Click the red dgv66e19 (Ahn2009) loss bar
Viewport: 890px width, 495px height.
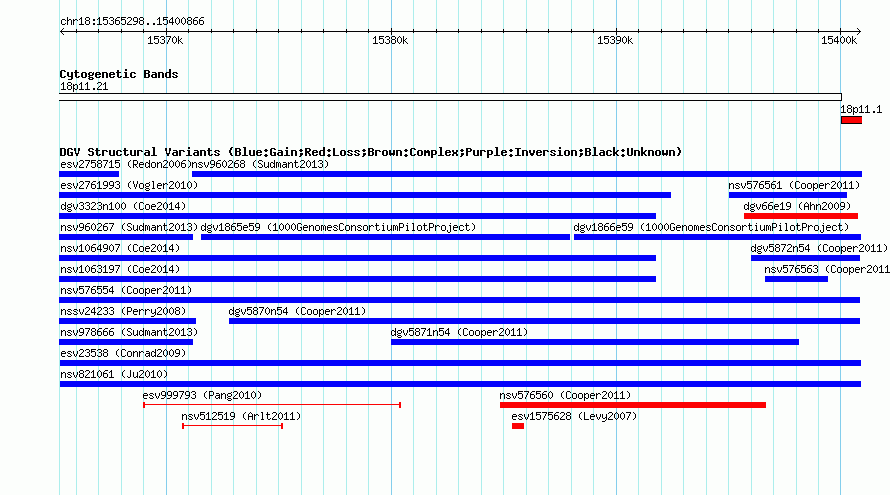point(800,216)
